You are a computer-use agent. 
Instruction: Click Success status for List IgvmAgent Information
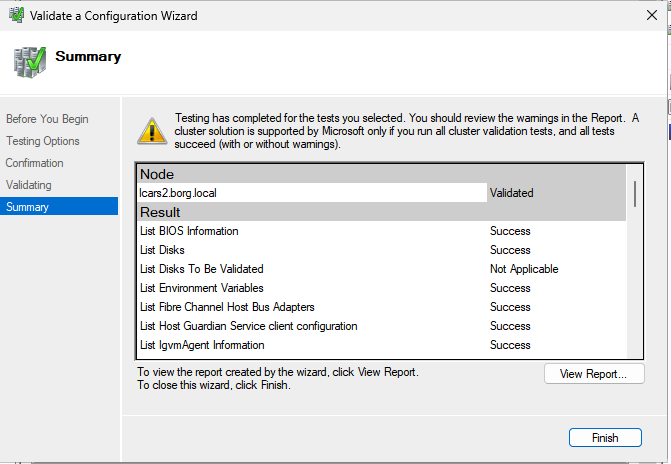pos(510,345)
